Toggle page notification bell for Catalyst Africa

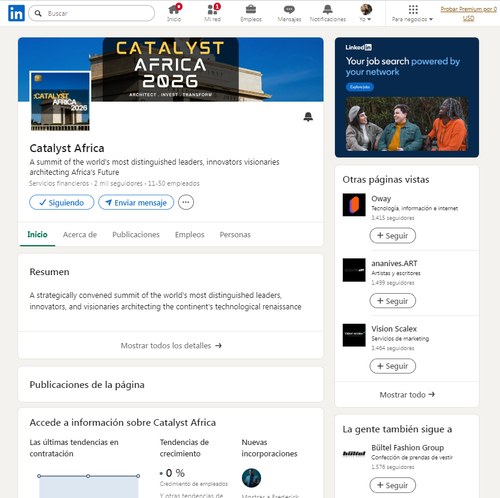tap(308, 117)
